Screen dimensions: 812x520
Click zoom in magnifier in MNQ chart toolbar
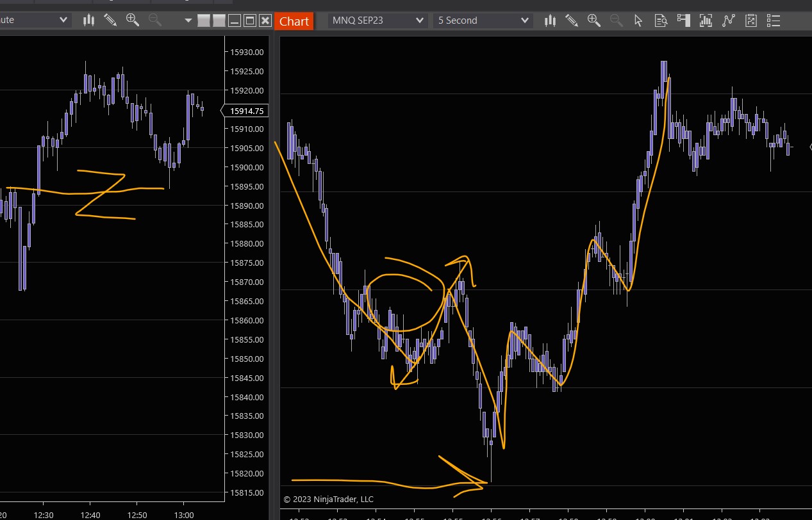pos(594,20)
